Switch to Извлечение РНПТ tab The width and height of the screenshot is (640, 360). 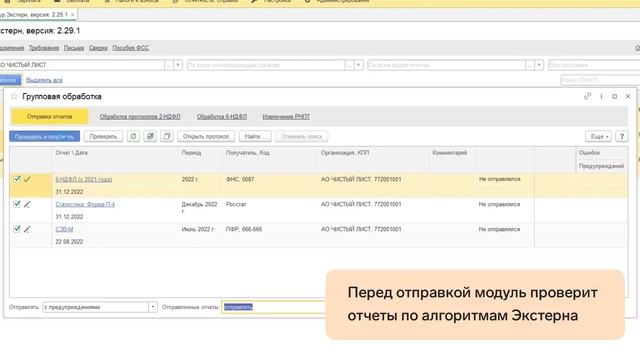tap(286, 117)
